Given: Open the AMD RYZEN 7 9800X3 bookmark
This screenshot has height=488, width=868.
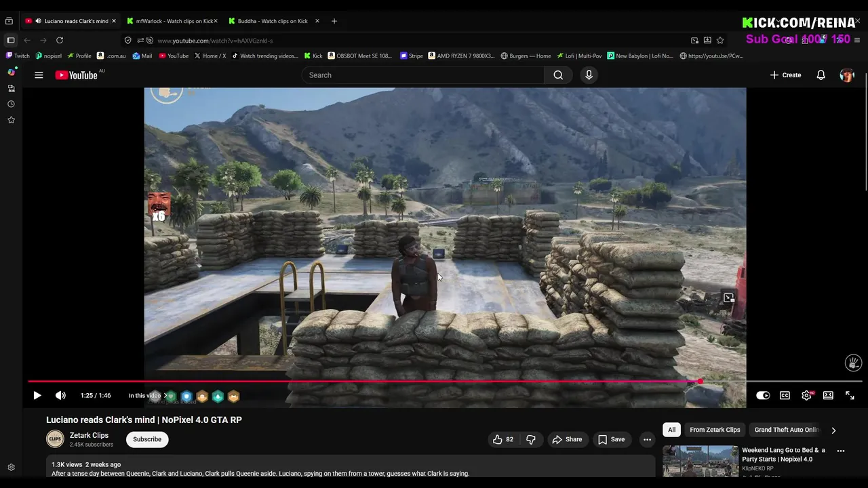Looking at the screenshot, I should tap(462, 56).
